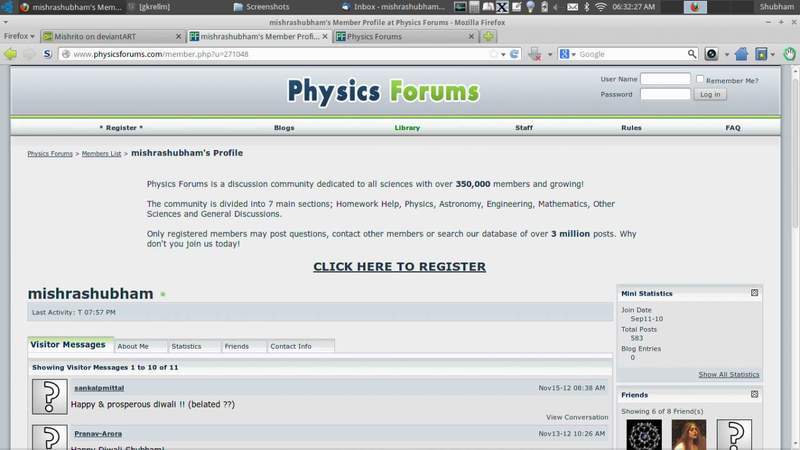Click the blue S toolbar icon

(x=47, y=54)
